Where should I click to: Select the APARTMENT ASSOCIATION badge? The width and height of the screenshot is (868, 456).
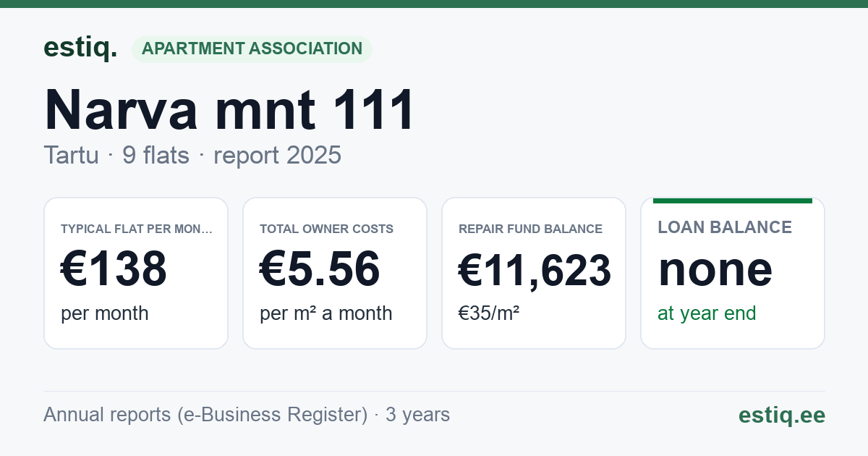click(252, 49)
